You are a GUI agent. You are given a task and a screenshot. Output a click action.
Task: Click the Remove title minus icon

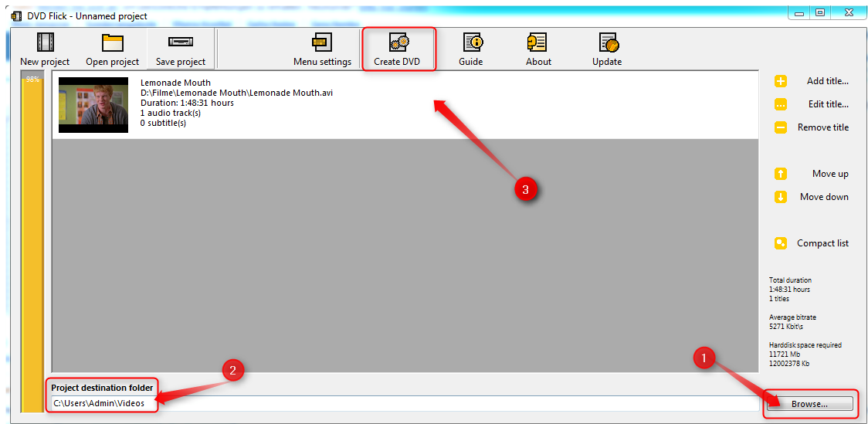click(781, 127)
